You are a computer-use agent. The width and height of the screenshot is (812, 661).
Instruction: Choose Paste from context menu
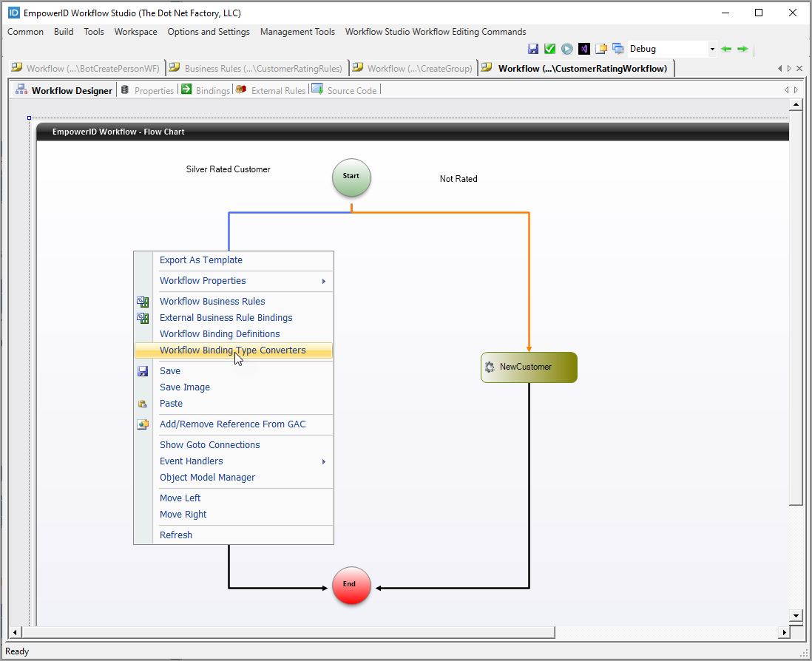click(171, 404)
